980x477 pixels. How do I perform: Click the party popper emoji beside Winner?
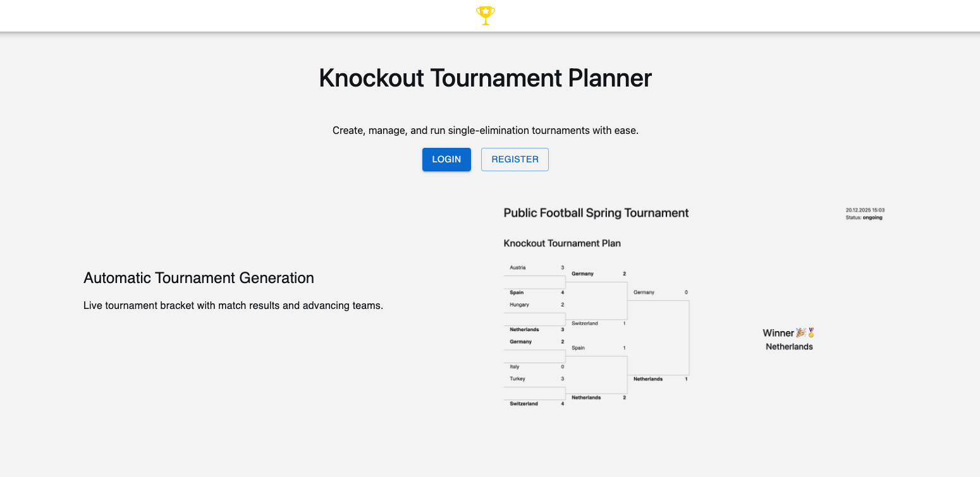point(801,333)
